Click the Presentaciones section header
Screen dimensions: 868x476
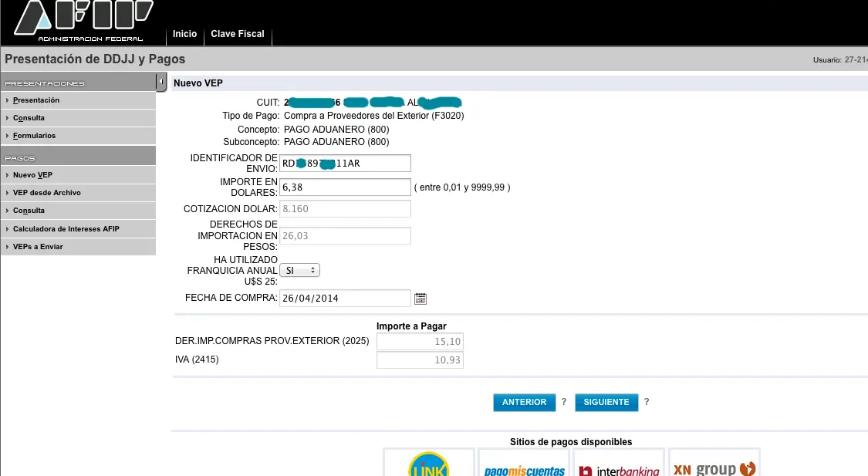click(x=78, y=83)
